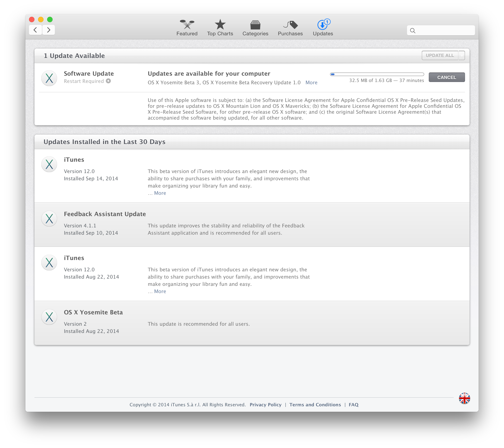This screenshot has height=448, width=504.
Task: Click the OS X Yosemite Beta title
Action: [x=93, y=312]
